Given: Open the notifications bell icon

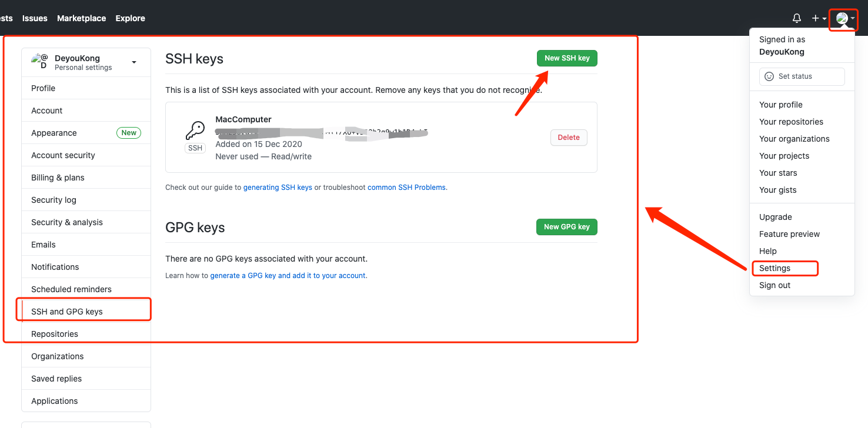Looking at the screenshot, I should point(797,18).
